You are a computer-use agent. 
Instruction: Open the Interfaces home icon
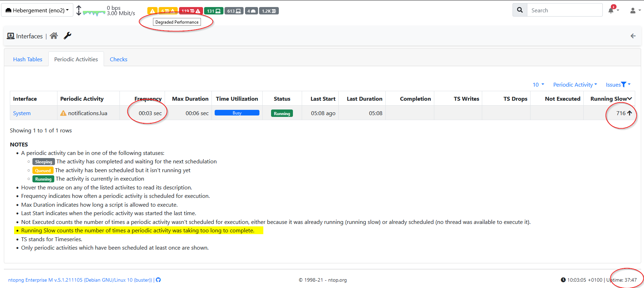(x=54, y=36)
